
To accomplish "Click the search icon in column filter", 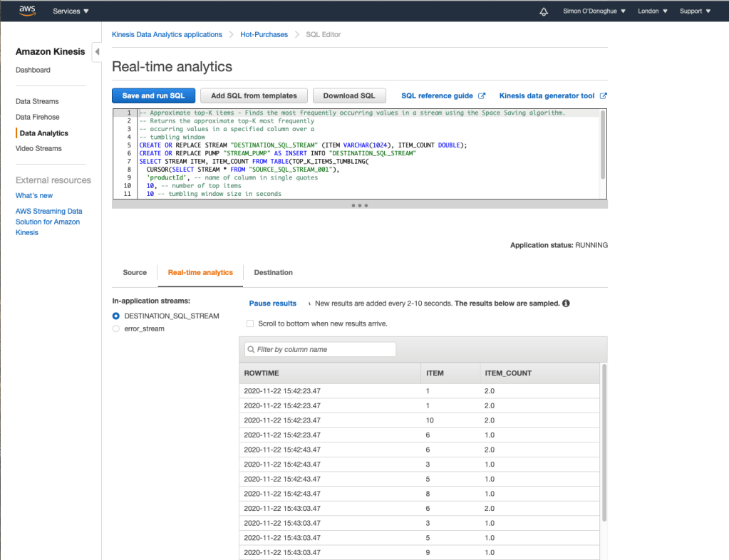I will click(250, 350).
